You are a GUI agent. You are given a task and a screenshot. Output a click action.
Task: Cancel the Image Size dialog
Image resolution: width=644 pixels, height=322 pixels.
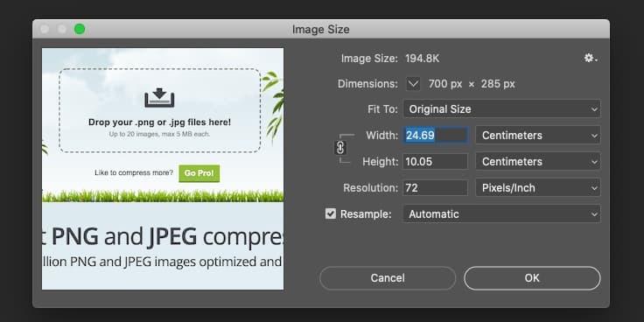[388, 278]
